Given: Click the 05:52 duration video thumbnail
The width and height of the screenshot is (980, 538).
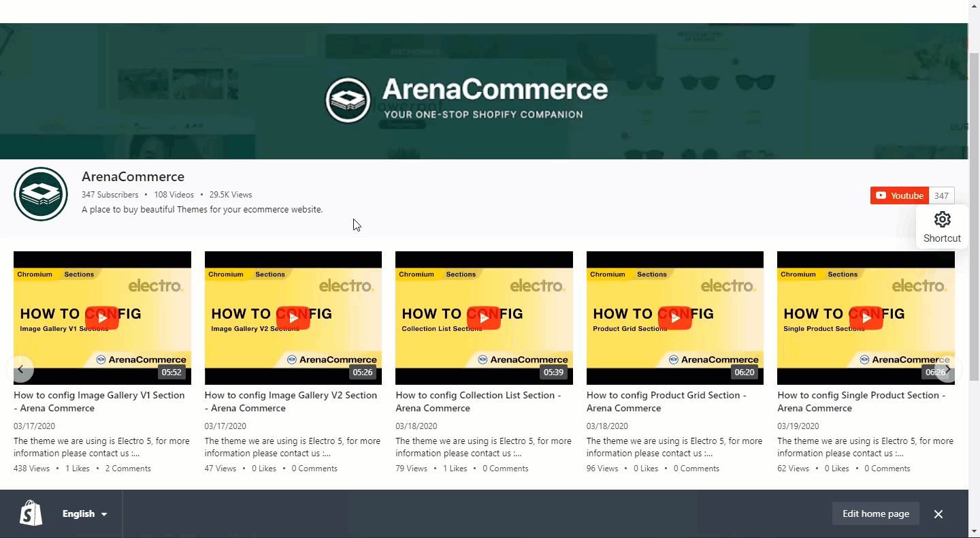Looking at the screenshot, I should point(102,318).
